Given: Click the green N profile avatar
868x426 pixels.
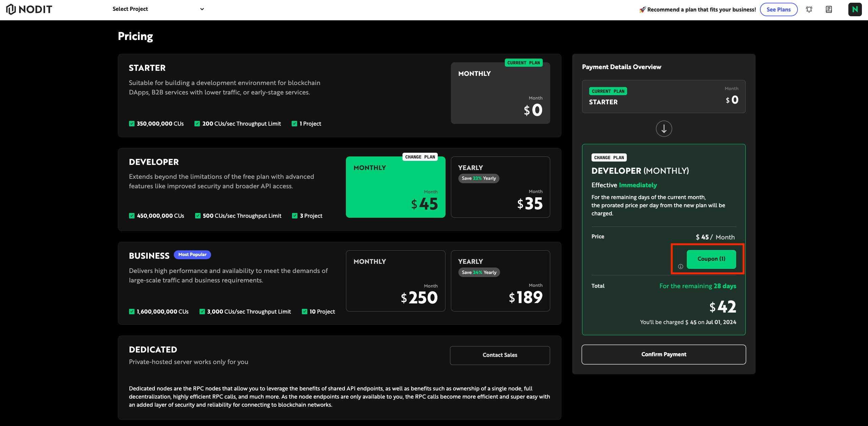Looking at the screenshot, I should click(855, 9).
